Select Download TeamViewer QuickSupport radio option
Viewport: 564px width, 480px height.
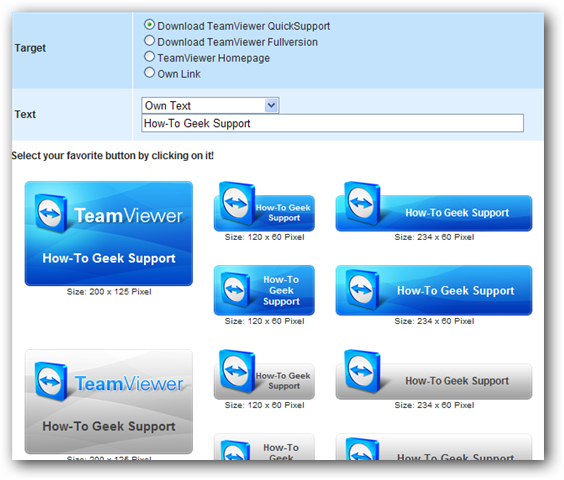click(149, 24)
